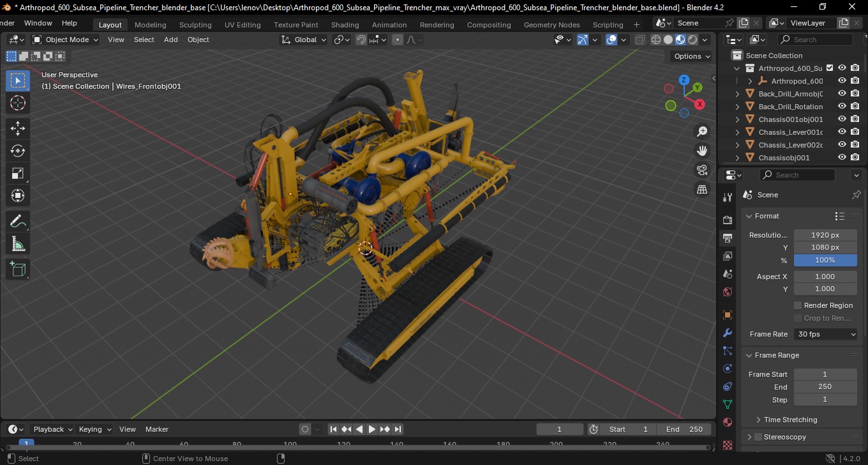Viewport: 868px width, 465px height.
Task: Open the Scene properties tab
Action: [x=728, y=274]
